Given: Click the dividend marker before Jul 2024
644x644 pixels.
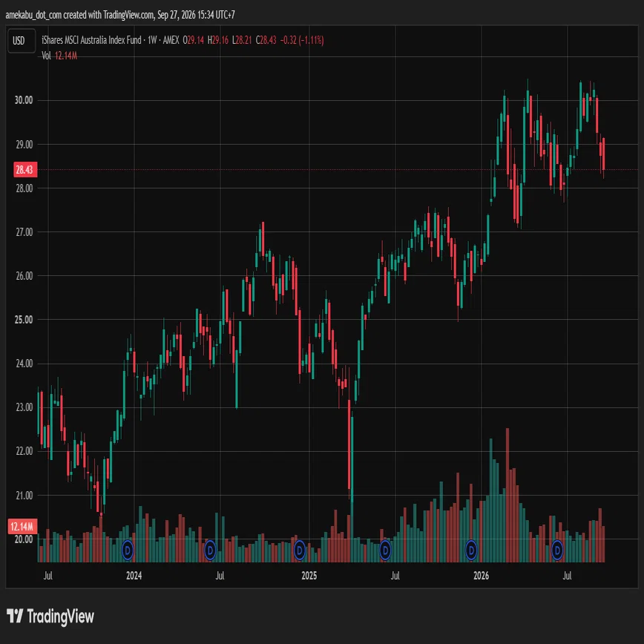Looking at the screenshot, I should (210, 550).
